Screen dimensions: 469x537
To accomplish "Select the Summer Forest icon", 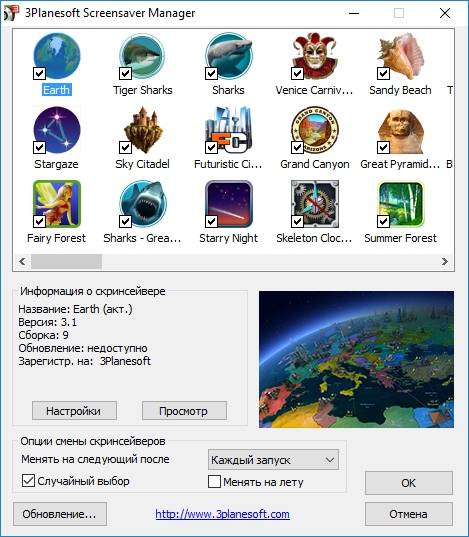I will pos(400,204).
